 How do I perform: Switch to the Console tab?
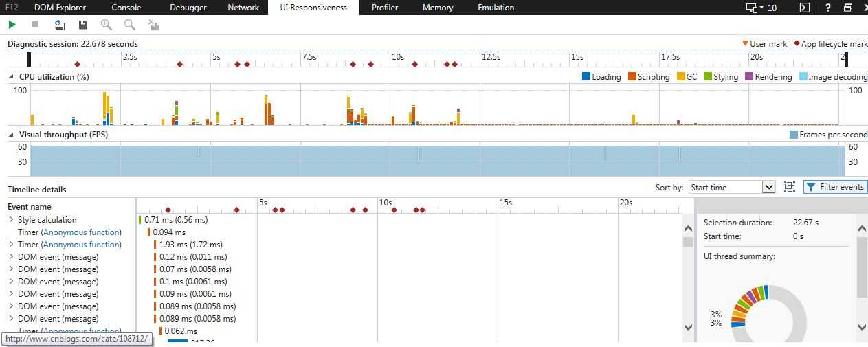(x=126, y=8)
